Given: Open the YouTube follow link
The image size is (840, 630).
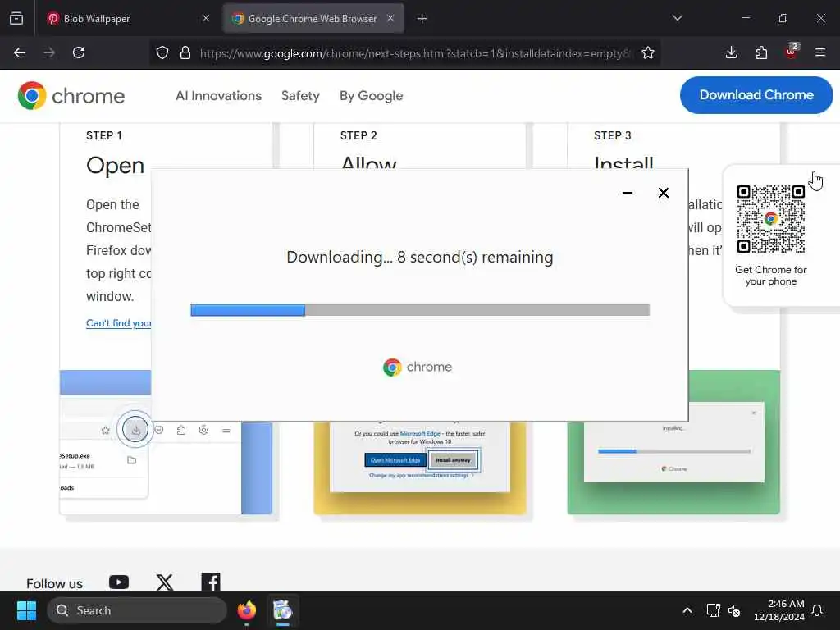Looking at the screenshot, I should (119, 582).
